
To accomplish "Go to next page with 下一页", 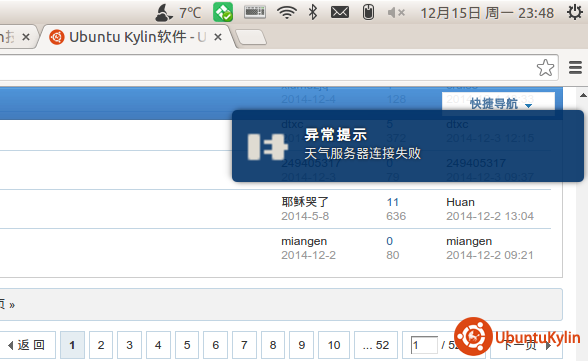I will (x=526, y=345).
